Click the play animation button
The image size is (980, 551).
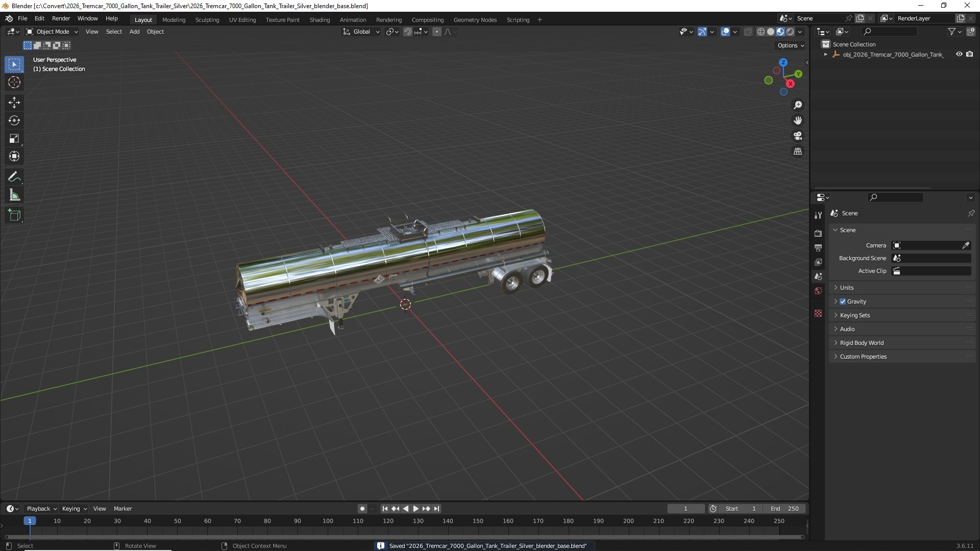click(415, 509)
